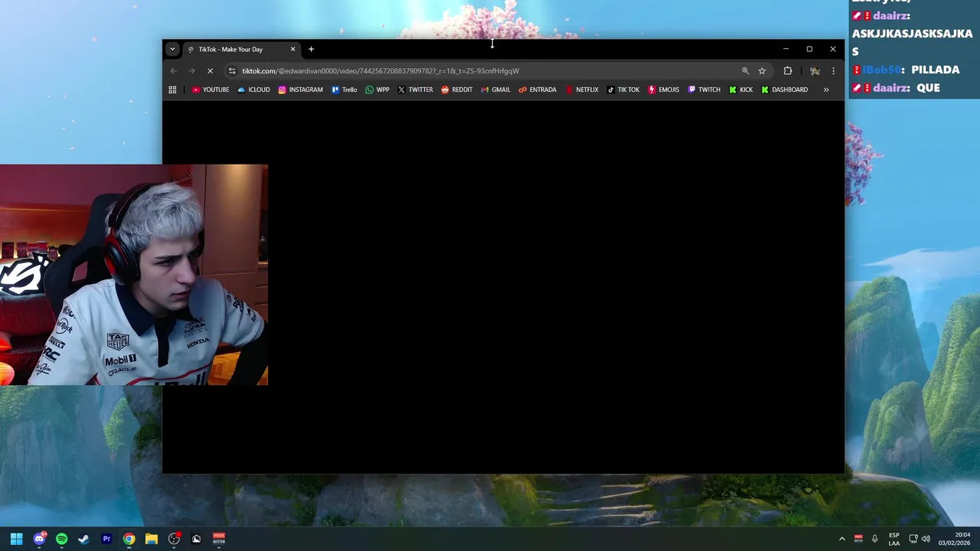Switch to Chrome in the taskbar

[x=129, y=539]
